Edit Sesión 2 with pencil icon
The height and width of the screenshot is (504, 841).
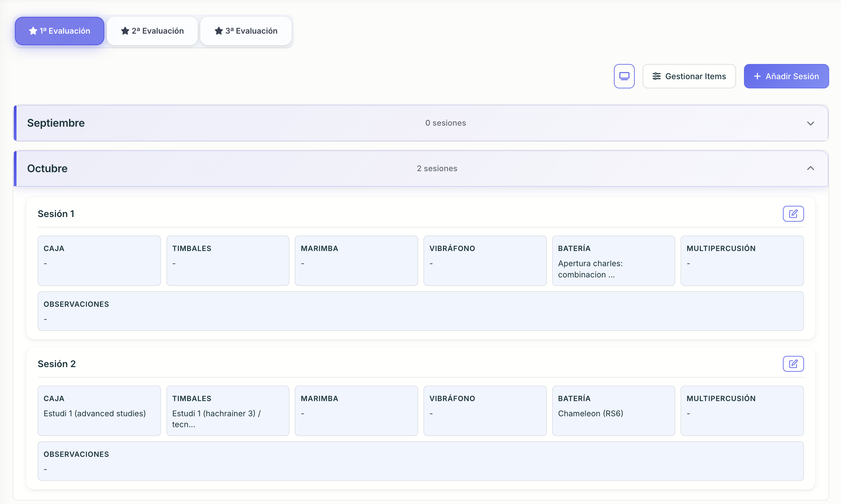click(793, 364)
